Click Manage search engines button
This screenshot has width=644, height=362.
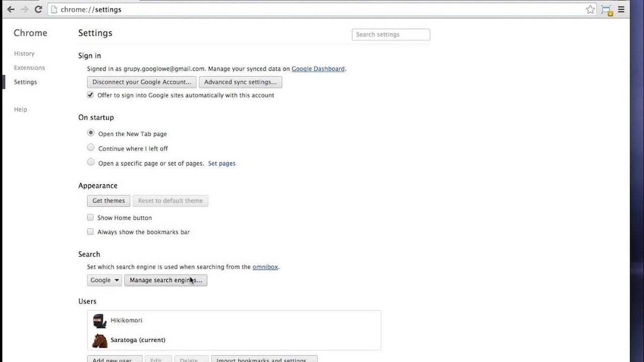166,280
